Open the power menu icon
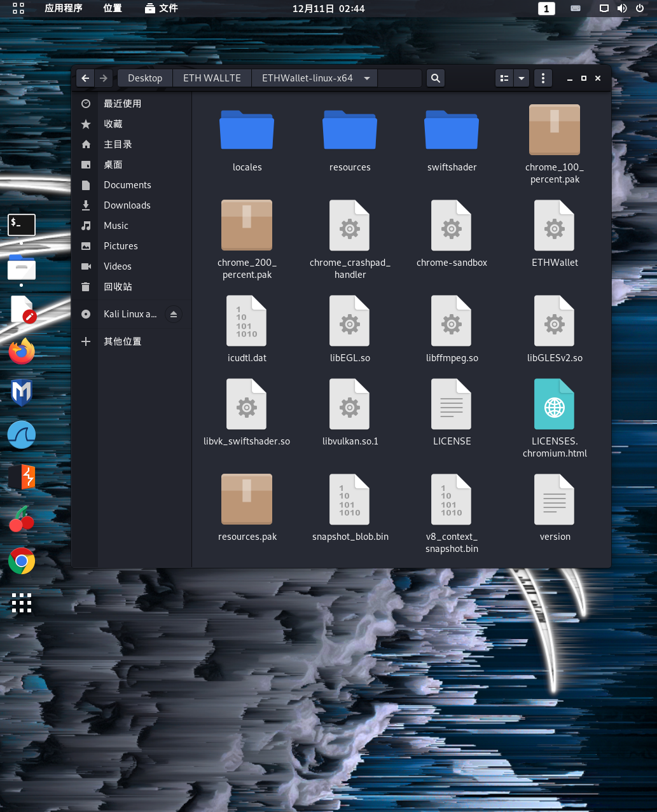 (x=640, y=8)
